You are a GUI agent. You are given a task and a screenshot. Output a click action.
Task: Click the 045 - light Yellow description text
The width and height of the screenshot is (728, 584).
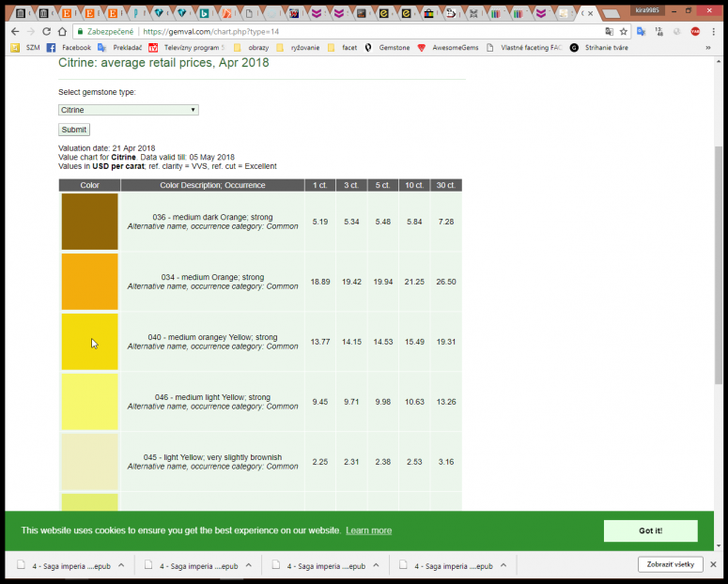[x=212, y=457]
